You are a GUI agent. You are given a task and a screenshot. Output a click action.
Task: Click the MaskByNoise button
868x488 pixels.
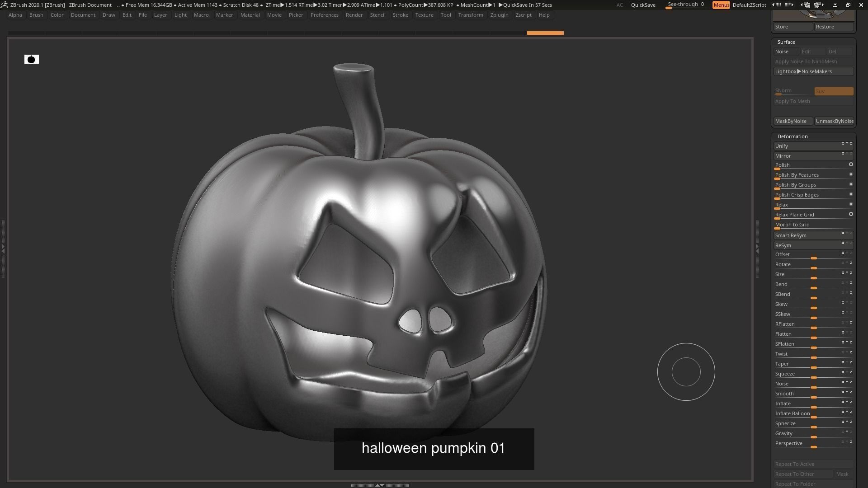point(793,121)
